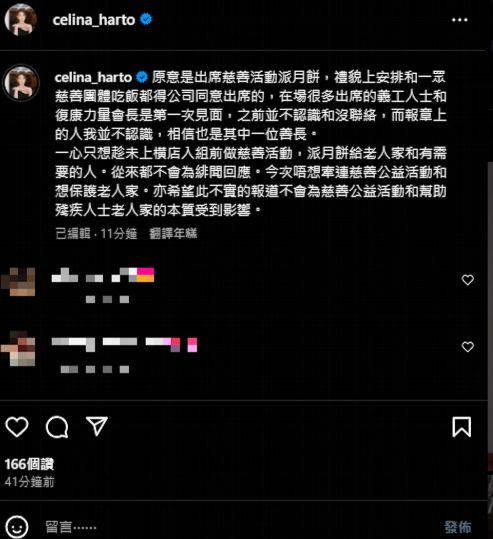
Task: Click the celina_harto username in the caption
Action: pos(93,77)
